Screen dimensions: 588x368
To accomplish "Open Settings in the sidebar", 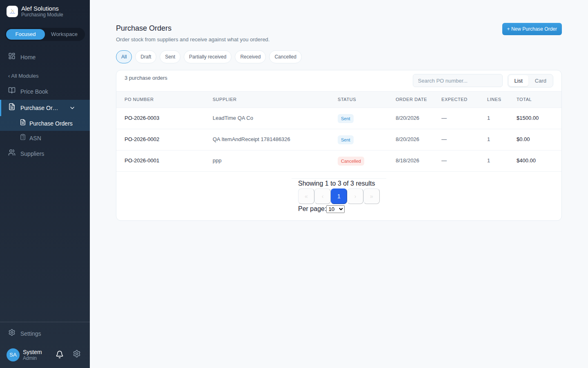I will pyautogui.click(x=45, y=334).
